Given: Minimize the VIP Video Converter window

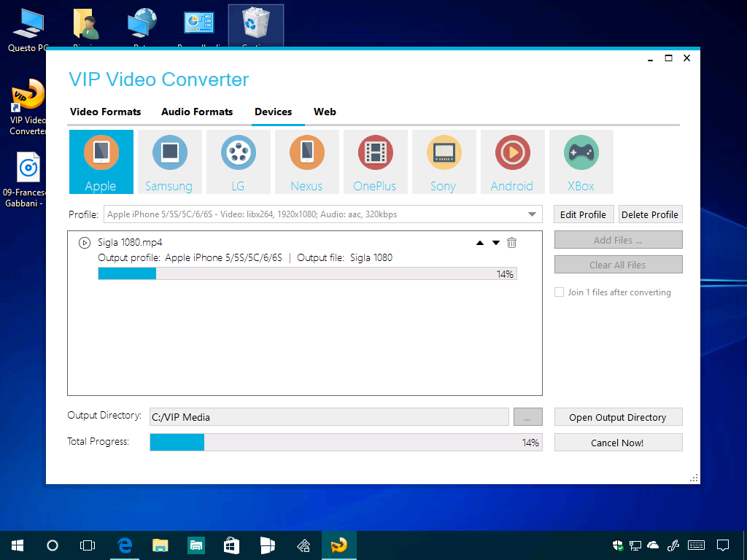Looking at the screenshot, I should [x=650, y=58].
